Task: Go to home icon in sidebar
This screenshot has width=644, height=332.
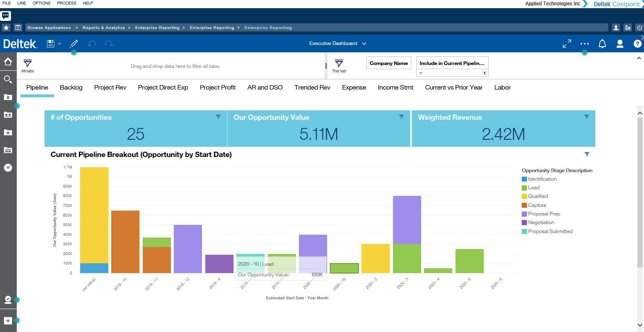Action: (8, 62)
